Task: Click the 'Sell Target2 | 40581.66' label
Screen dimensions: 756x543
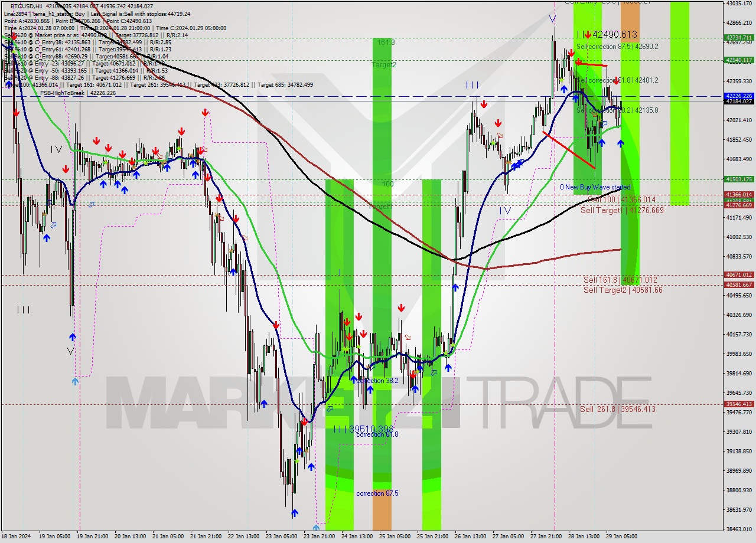Action: [x=623, y=290]
